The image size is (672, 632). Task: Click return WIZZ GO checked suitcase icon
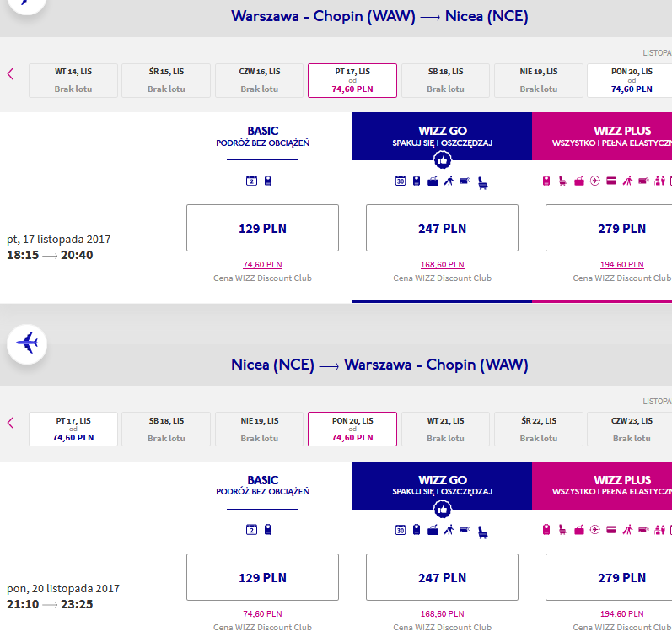[433, 531]
